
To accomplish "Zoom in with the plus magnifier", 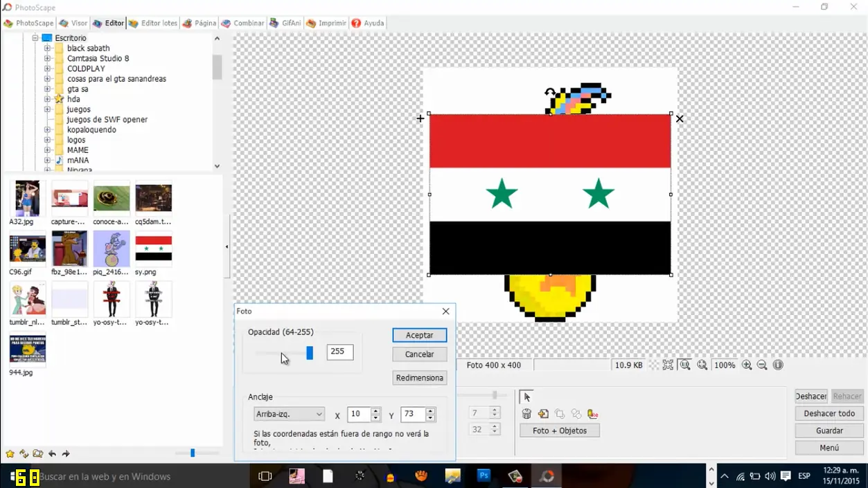I will [747, 365].
